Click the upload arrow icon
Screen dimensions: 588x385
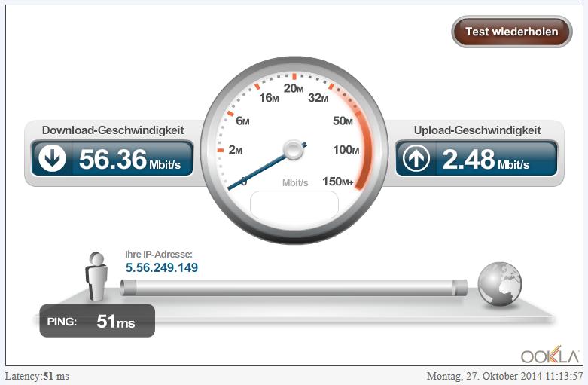tap(416, 158)
